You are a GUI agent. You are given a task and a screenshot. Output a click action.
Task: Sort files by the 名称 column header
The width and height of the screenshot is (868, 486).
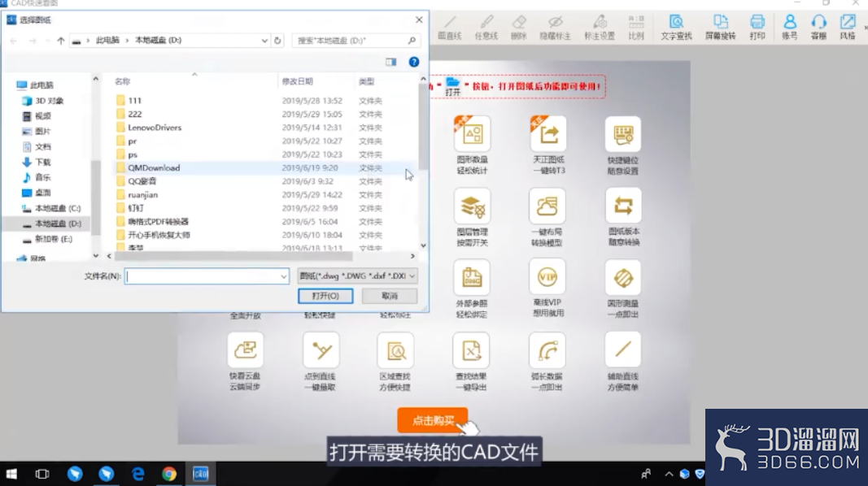(x=122, y=81)
